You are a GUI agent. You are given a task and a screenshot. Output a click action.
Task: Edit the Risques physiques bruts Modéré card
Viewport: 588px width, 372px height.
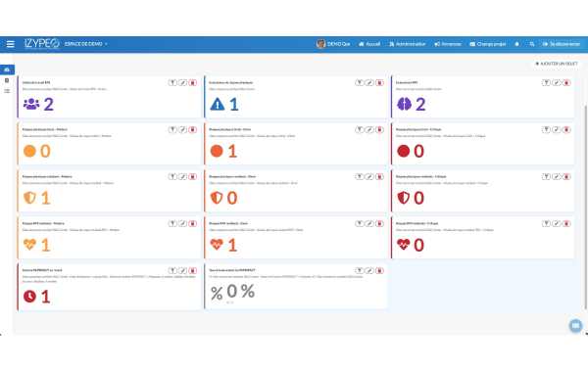click(x=182, y=130)
